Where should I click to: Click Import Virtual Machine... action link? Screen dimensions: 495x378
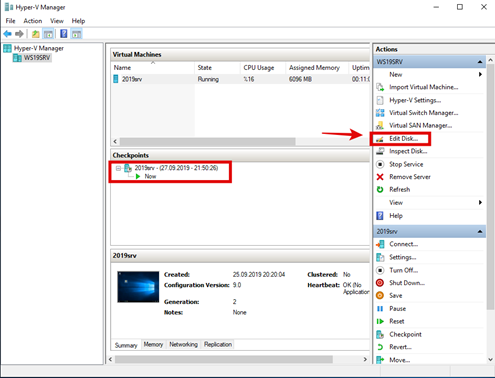(x=424, y=87)
